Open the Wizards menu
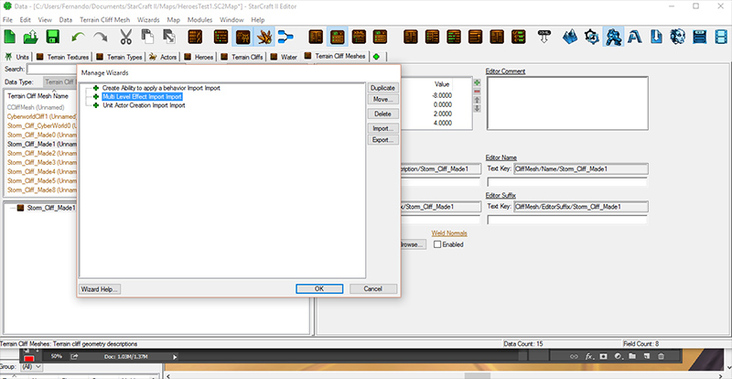 [148, 20]
